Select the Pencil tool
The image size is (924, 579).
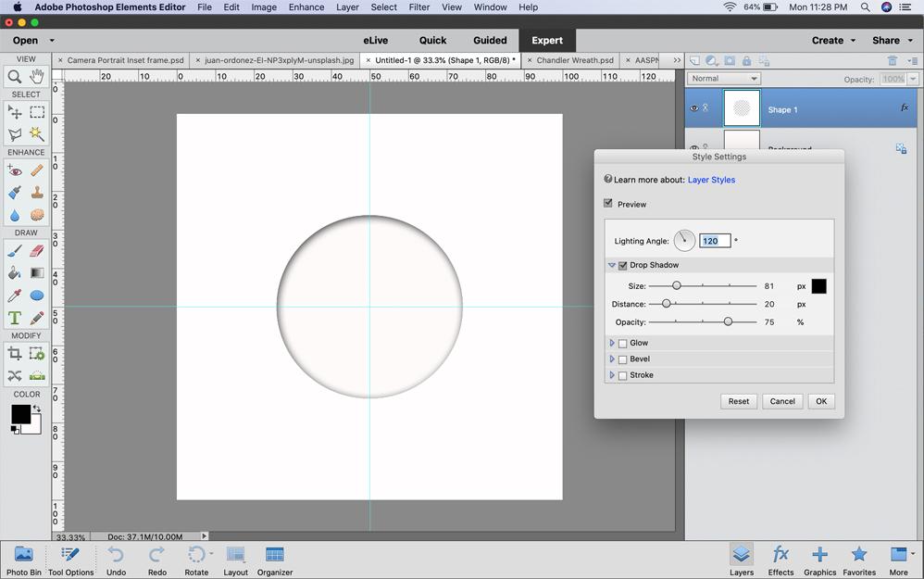click(x=37, y=318)
